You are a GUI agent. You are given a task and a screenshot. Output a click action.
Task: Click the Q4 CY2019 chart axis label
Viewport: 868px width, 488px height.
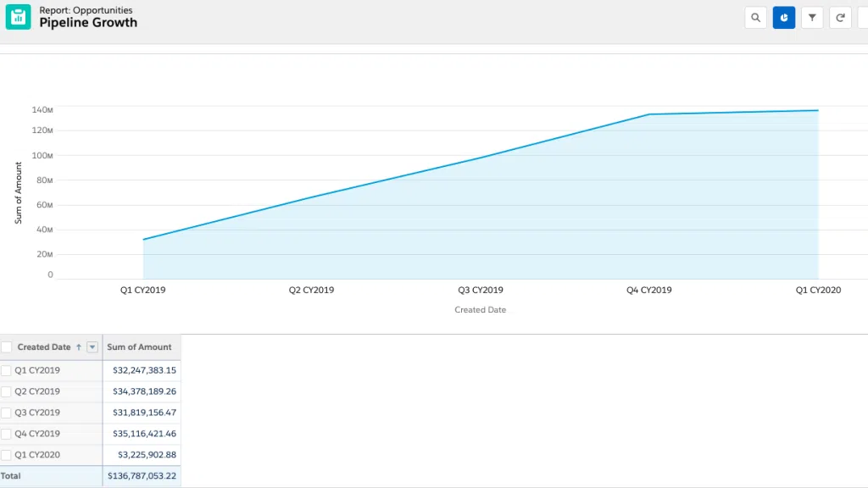tap(648, 290)
